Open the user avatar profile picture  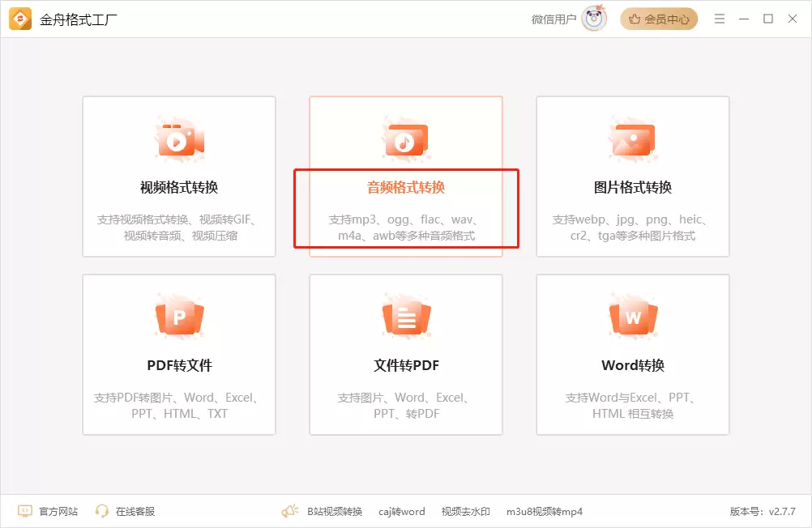tap(593, 19)
